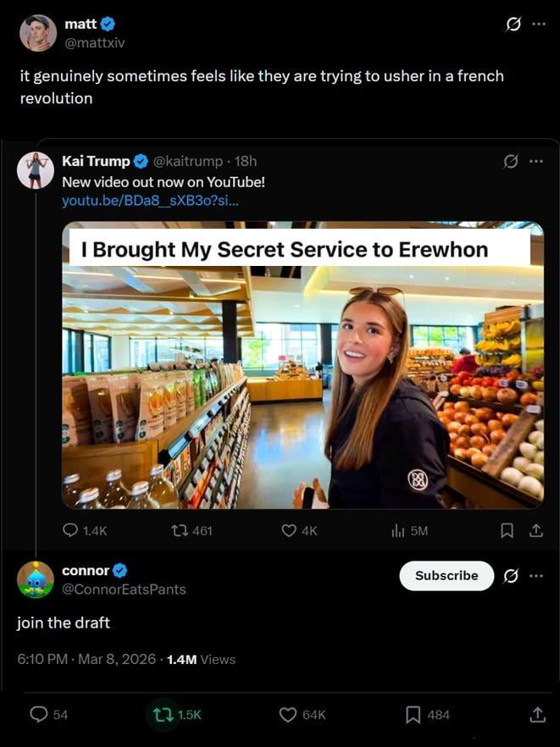Viewport: 560px width, 747px height.
Task: Open more options on Kai Trump's post
Action: 536,161
